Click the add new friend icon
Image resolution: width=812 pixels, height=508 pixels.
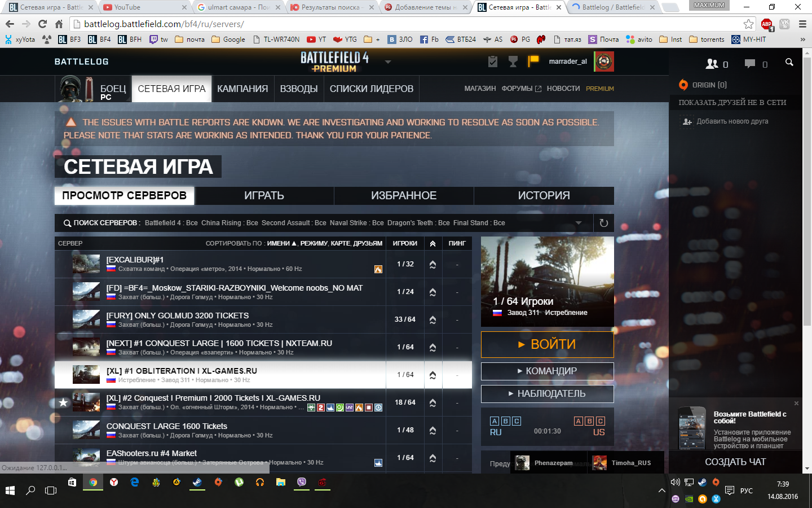[687, 121]
